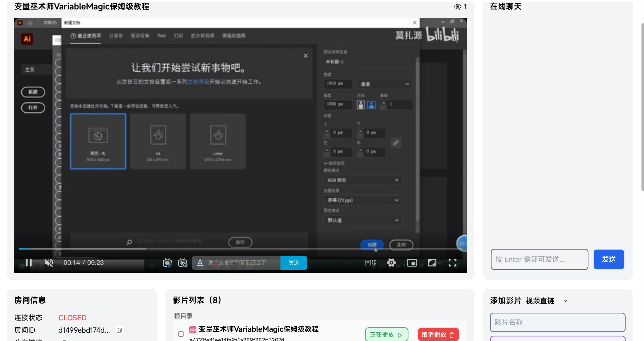Send chat message with 发送 button
The image size is (644, 341).
608,259
